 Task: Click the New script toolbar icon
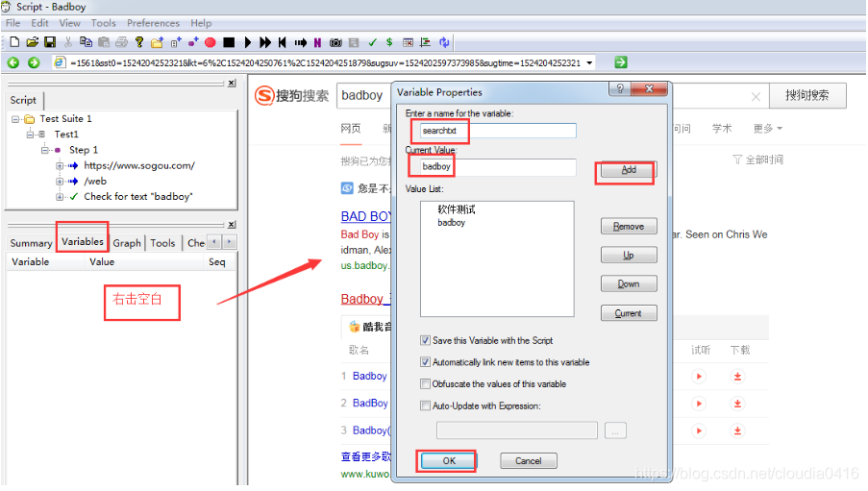pos(15,42)
